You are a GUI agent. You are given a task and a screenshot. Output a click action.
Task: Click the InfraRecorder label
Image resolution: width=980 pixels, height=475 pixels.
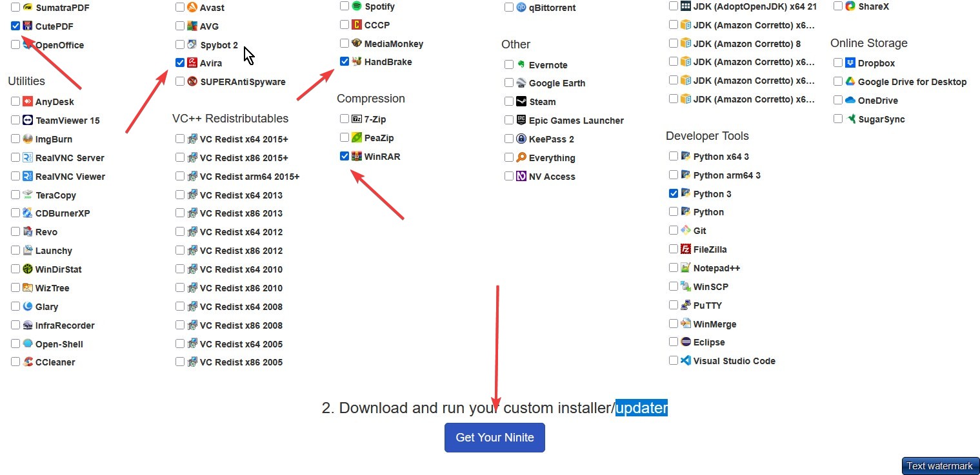click(65, 325)
